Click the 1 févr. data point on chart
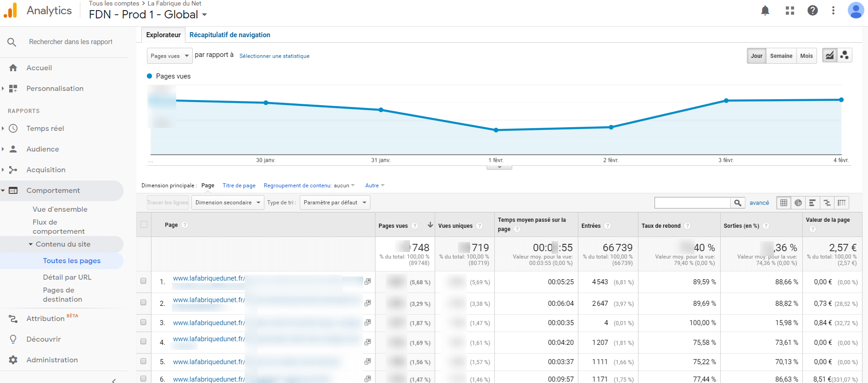This screenshot has height=383, width=868. click(x=496, y=130)
